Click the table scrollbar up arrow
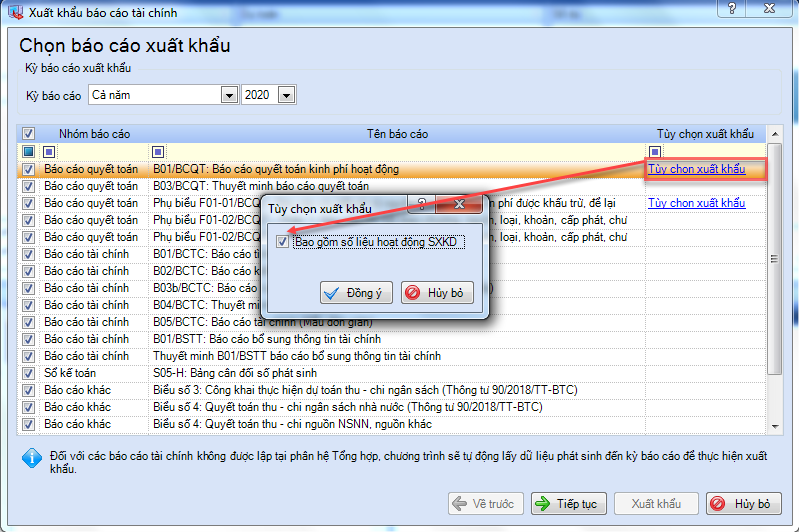 tap(775, 134)
